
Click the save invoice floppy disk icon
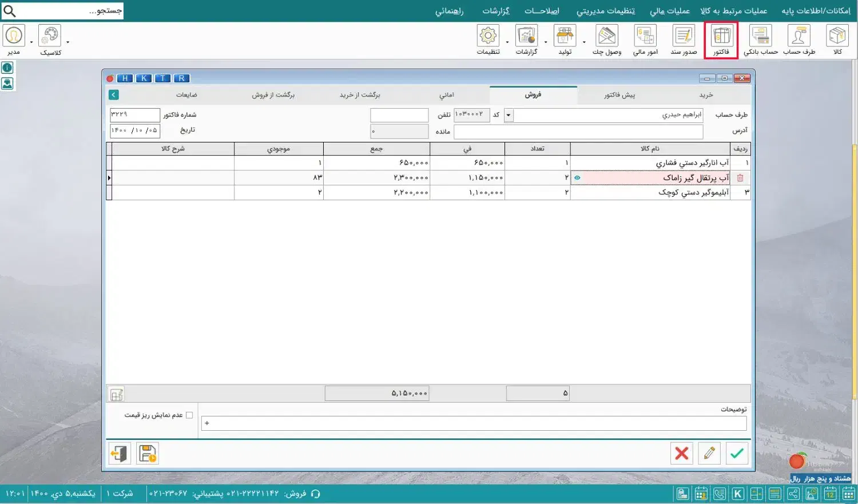[x=148, y=454]
